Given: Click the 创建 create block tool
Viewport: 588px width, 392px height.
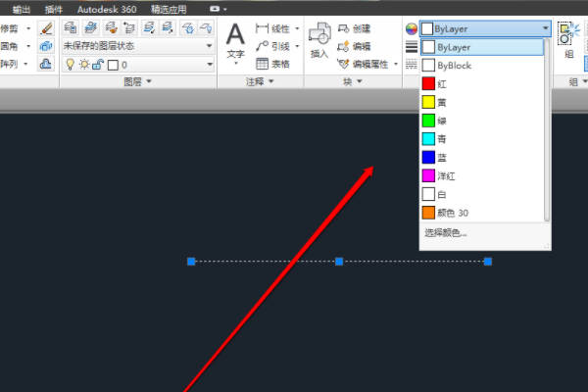Looking at the screenshot, I should click(354, 28).
